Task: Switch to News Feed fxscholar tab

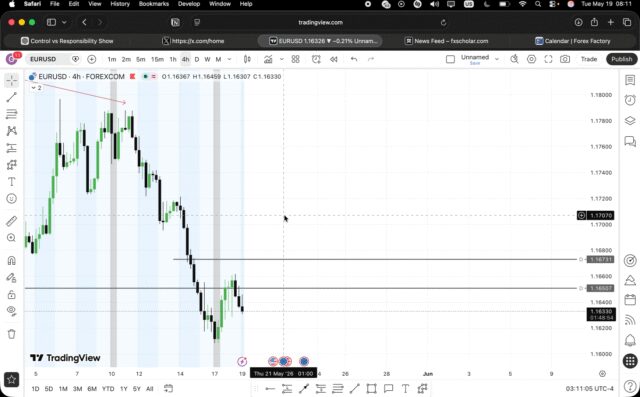Action: coord(447,41)
